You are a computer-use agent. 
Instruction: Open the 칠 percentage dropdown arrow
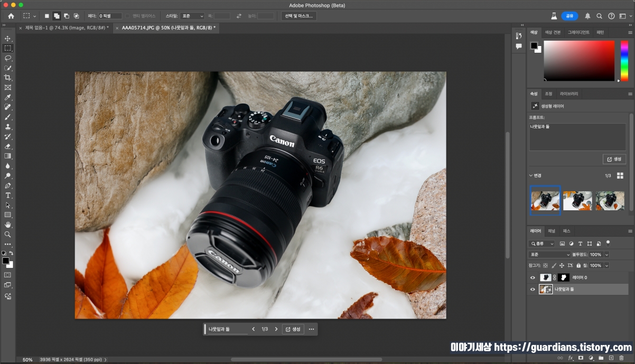(x=606, y=266)
